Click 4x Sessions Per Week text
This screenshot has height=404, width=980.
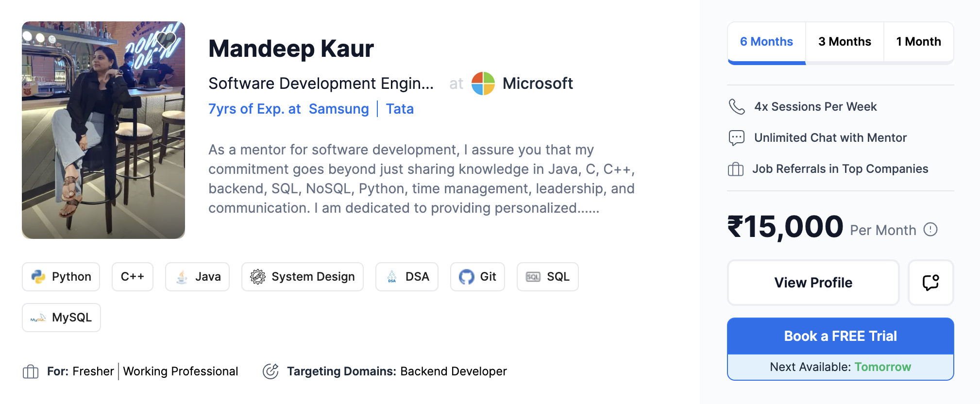pos(815,107)
